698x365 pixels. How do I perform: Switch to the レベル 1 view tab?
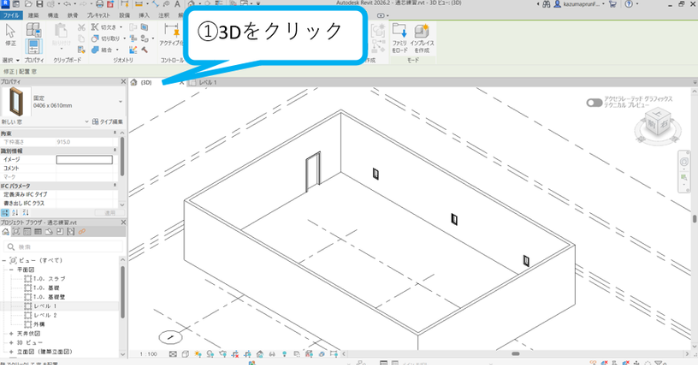click(207, 82)
